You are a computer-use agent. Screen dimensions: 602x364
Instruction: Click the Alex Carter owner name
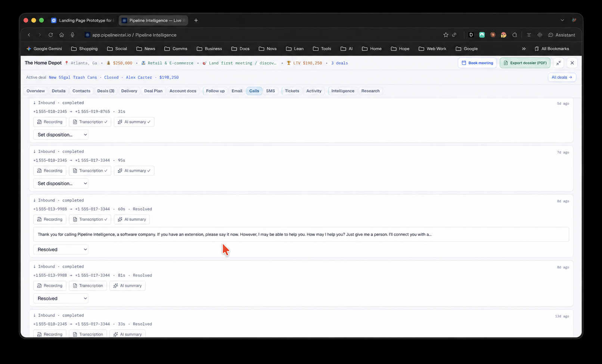coord(139,77)
